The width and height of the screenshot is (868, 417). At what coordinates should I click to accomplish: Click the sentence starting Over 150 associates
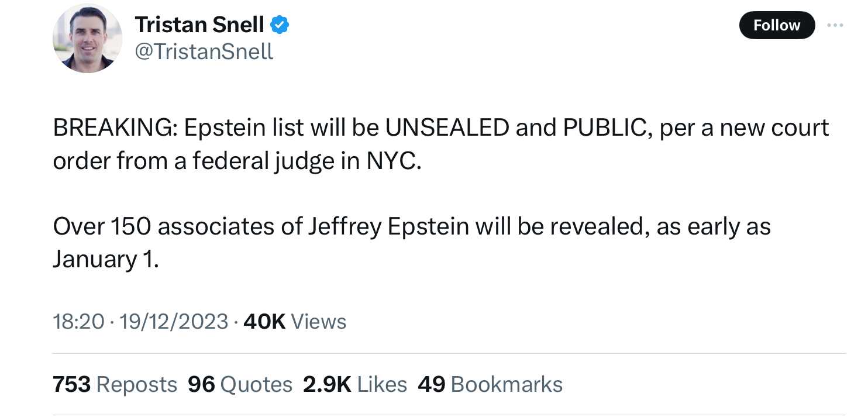pos(412,243)
